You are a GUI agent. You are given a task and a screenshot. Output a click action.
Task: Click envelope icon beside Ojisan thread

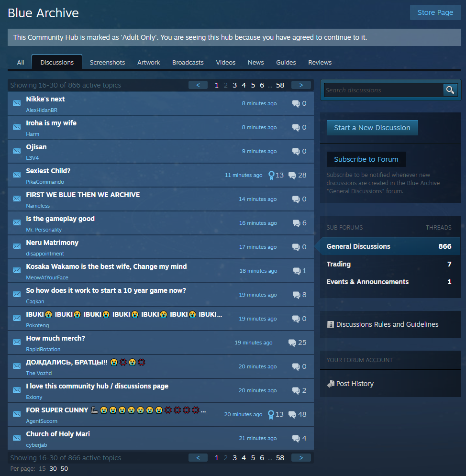tap(17, 151)
